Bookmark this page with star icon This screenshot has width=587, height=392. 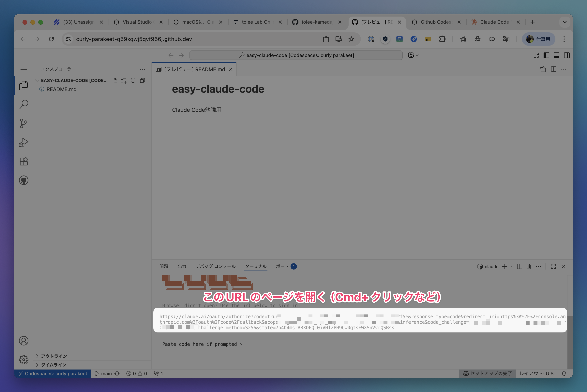[351, 39]
